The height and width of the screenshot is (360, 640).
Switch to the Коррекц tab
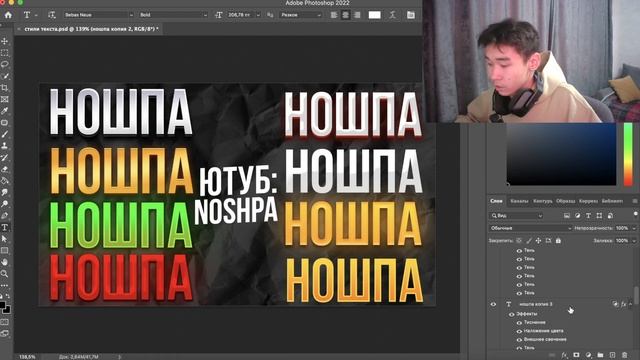[588, 201]
